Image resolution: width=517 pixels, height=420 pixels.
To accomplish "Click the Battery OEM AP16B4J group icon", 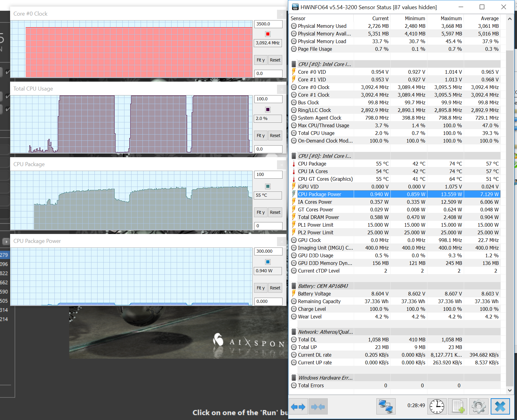I will tap(294, 286).
